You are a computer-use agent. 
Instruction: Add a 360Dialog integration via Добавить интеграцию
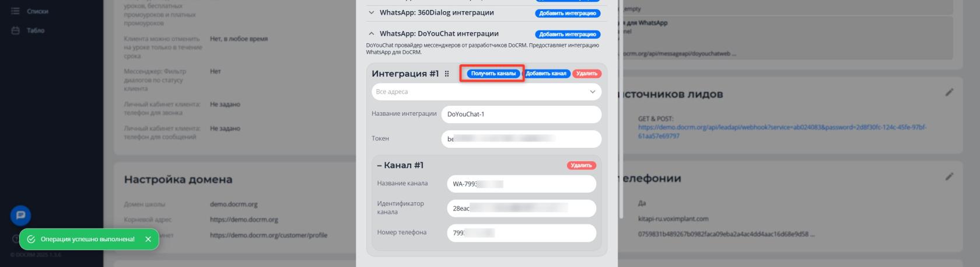[567, 13]
